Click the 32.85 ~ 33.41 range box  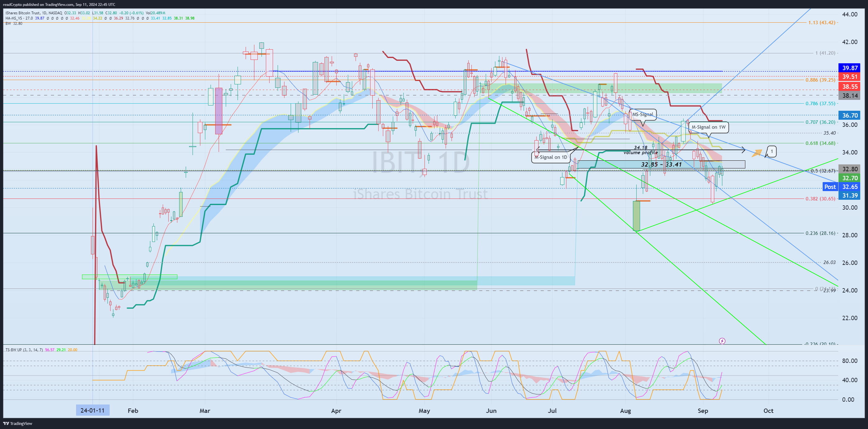(x=661, y=164)
